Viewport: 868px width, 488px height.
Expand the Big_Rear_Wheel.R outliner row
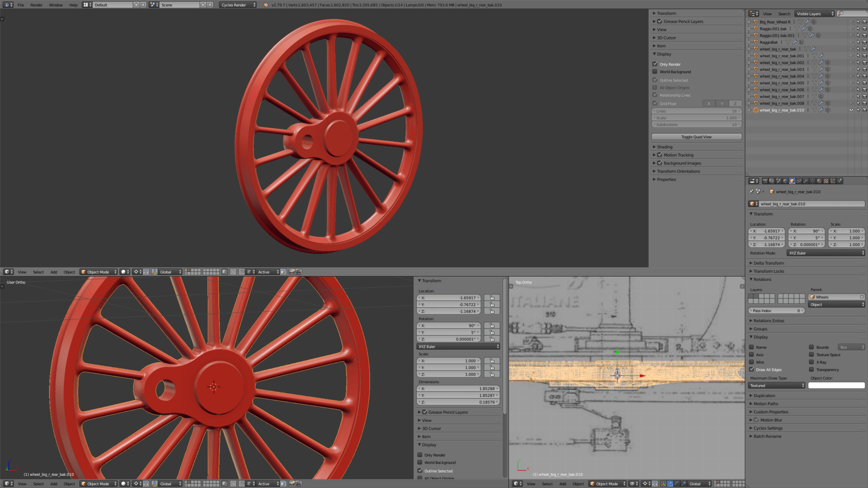749,22
